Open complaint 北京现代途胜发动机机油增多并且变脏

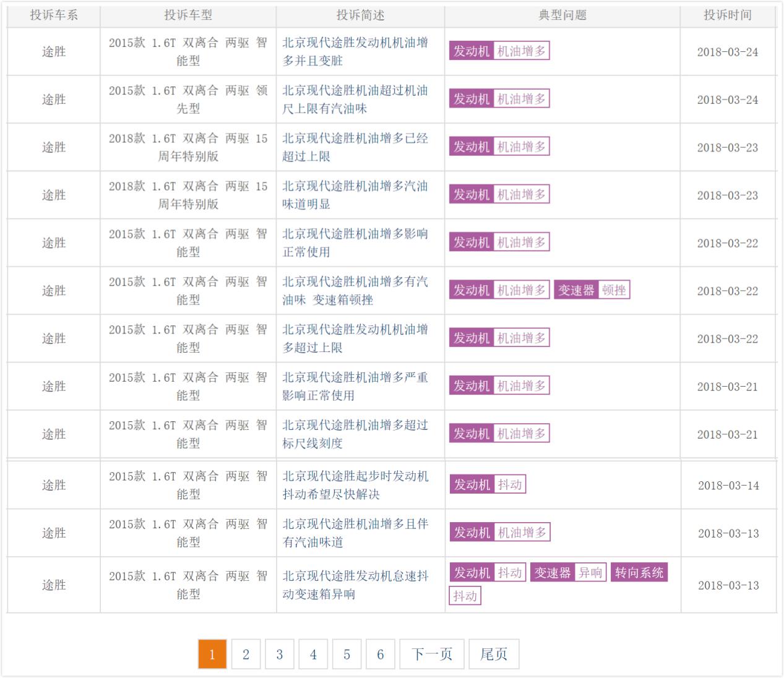click(355, 51)
